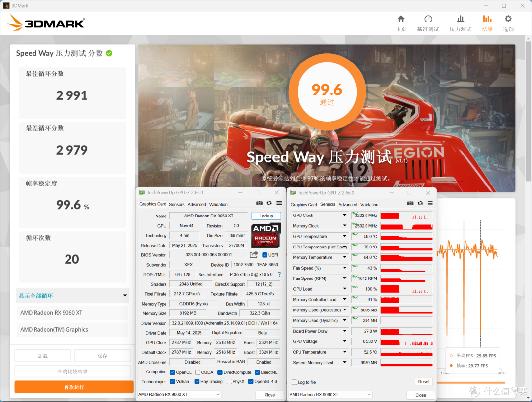Switch to Sensors tab in left GPU-Z window
This screenshot has width=532, height=402.
(x=177, y=204)
